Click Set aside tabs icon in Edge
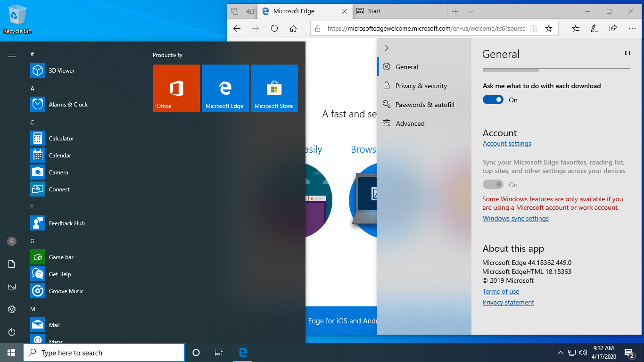Screen dimensions: 644x362 tap(250, 11)
